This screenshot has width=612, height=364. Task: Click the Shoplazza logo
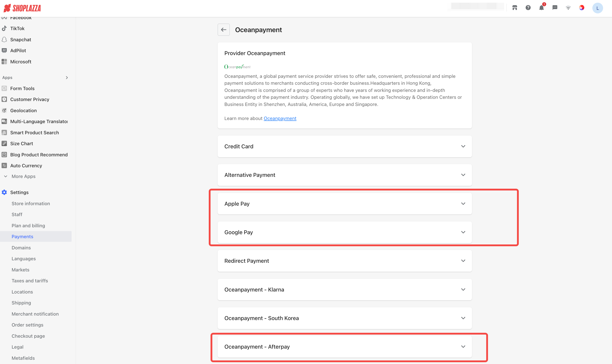pos(22,8)
